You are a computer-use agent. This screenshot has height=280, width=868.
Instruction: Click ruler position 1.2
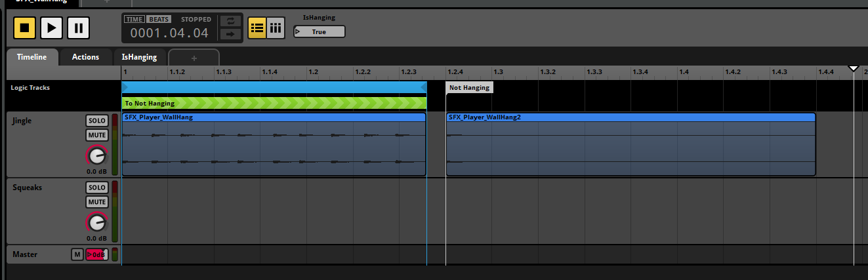313,71
